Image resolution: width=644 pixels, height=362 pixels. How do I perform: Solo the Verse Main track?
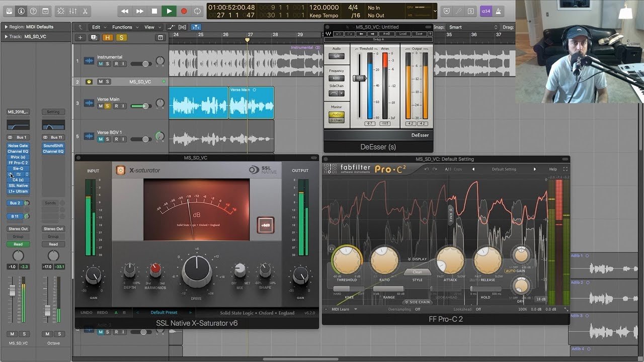click(107, 106)
